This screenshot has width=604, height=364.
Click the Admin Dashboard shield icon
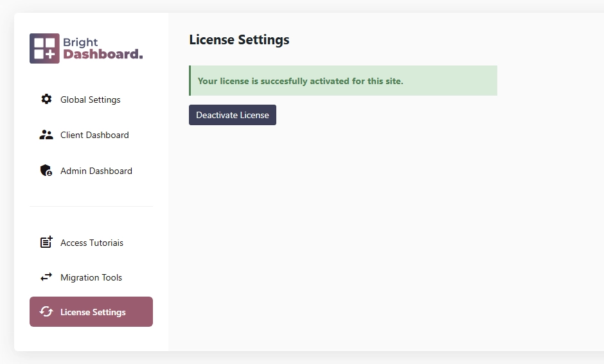[x=46, y=171]
